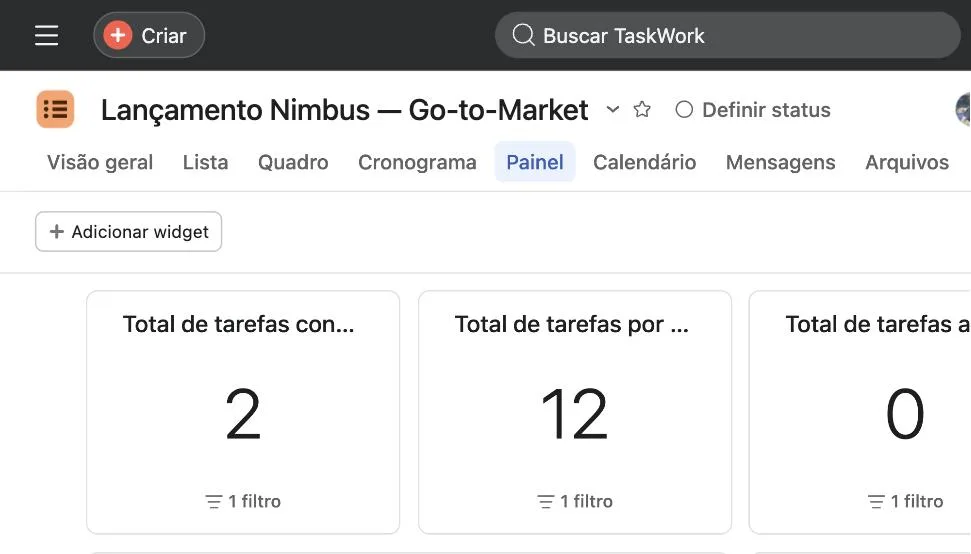Screen dimensions: 971x554
Task: Switch to Mensagens tab
Action: point(780,162)
